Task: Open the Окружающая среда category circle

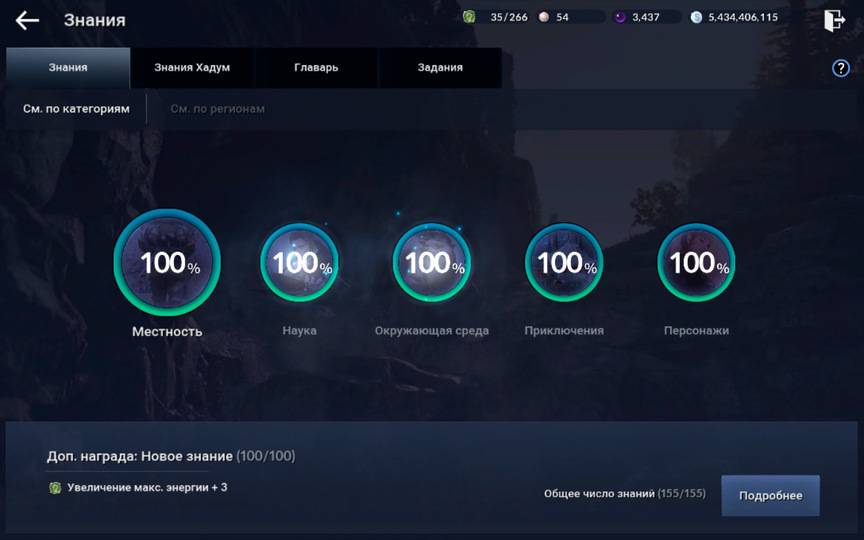Action: coord(432,263)
